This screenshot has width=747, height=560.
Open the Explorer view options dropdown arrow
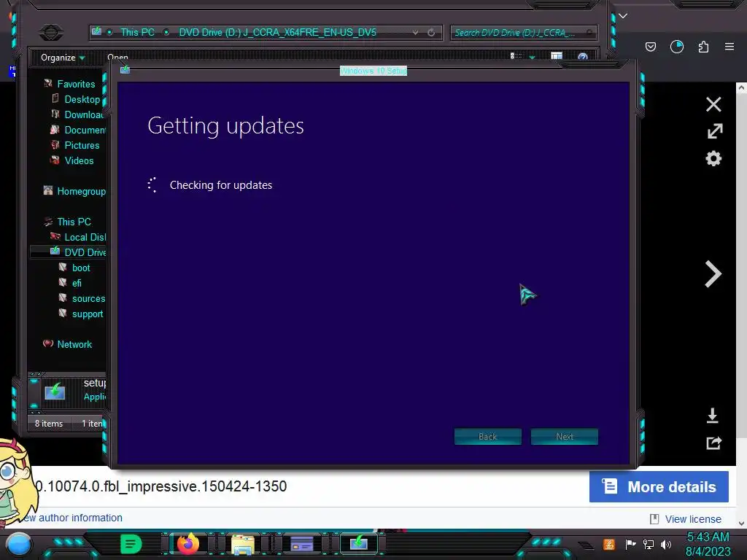click(532, 57)
